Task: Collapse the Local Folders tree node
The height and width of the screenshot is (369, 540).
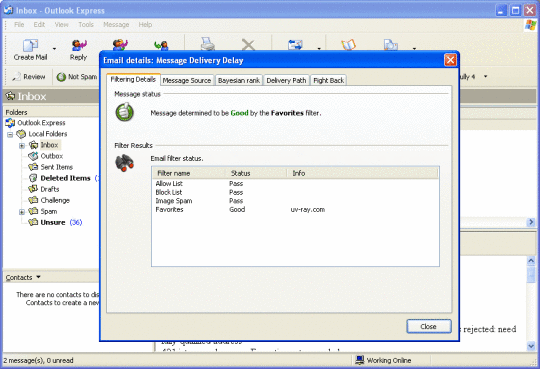Action: [10, 134]
